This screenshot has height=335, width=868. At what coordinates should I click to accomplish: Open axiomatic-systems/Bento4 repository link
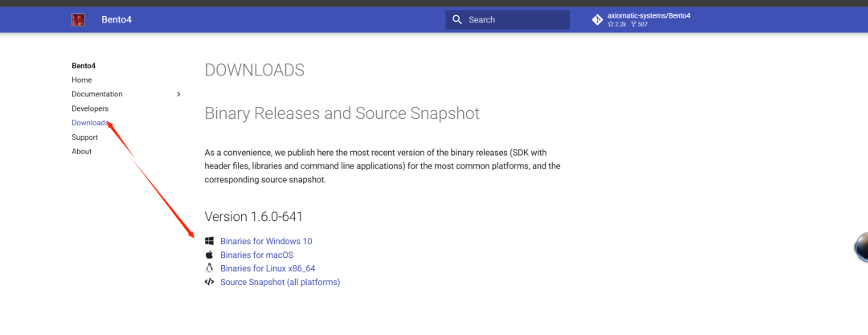click(649, 15)
